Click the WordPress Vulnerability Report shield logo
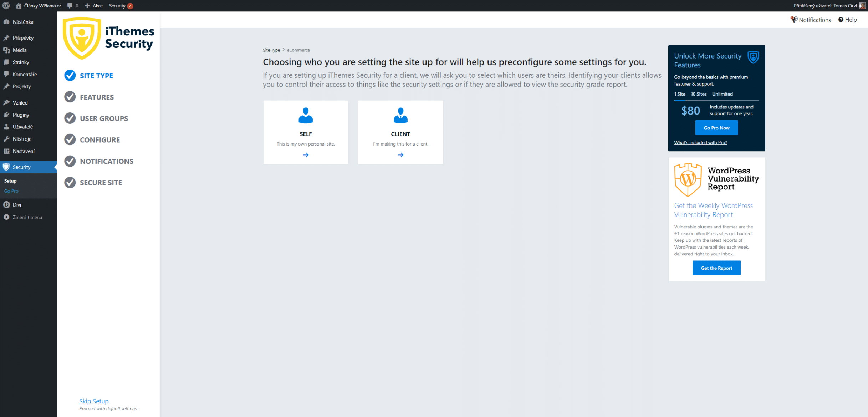 [688, 180]
